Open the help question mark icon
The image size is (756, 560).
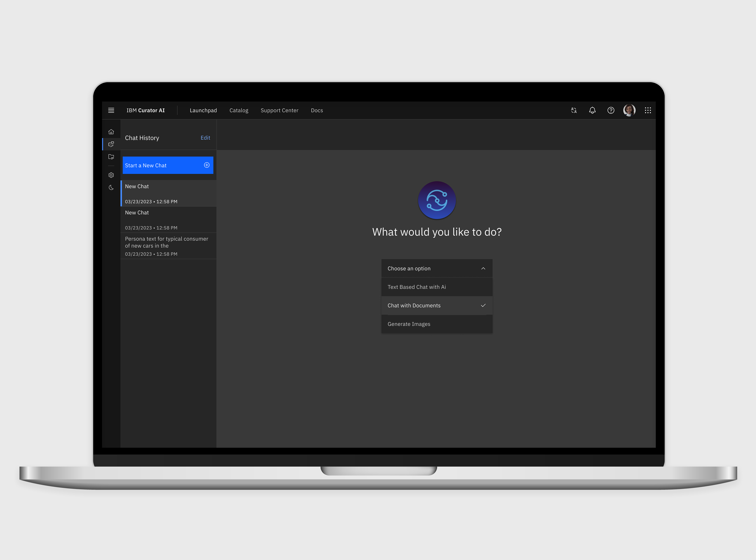click(611, 110)
